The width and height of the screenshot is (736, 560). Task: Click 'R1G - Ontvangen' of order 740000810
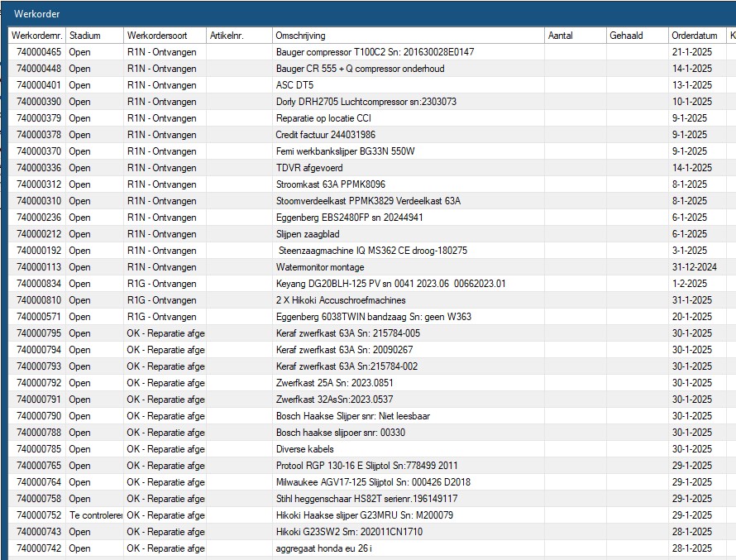[161, 300]
